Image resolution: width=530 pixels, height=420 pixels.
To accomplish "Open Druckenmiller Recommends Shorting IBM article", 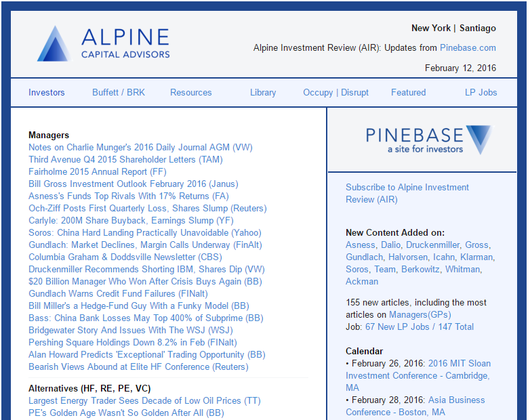I will pyautogui.click(x=146, y=269).
